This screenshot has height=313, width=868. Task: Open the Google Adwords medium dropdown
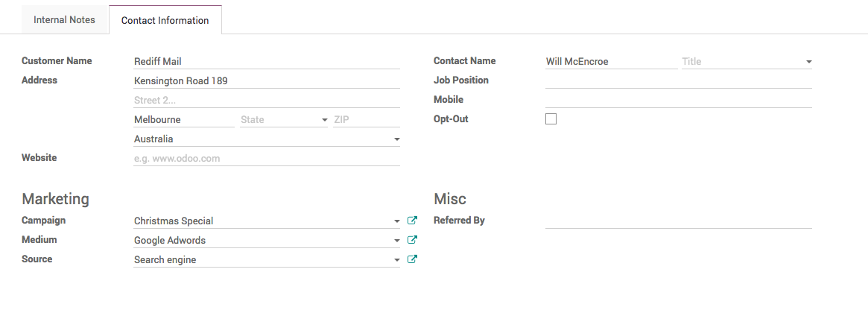(x=396, y=241)
